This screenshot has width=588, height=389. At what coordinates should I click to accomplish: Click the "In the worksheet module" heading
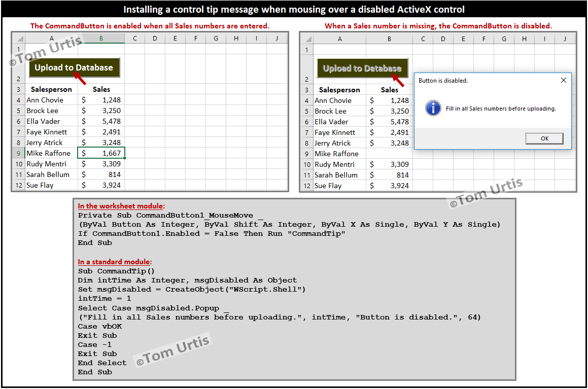121,206
